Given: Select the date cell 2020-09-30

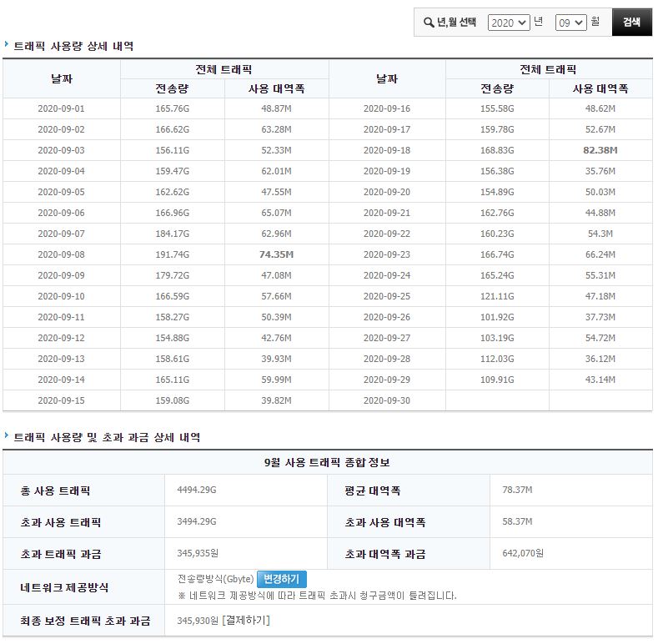Looking at the screenshot, I should click(x=387, y=400).
